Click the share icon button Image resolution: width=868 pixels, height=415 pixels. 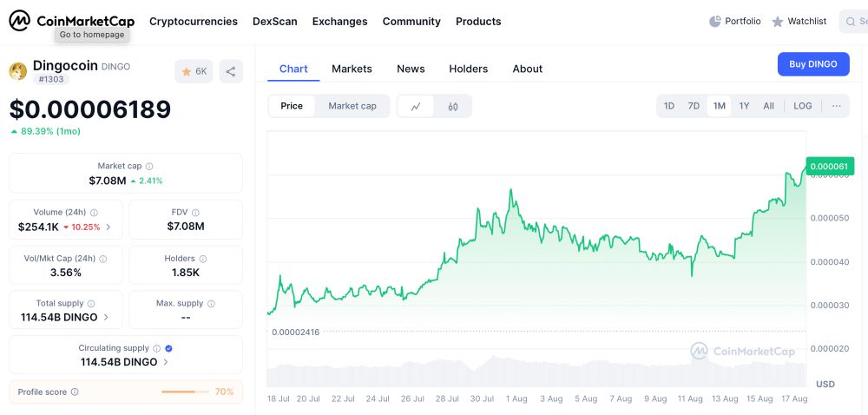(x=231, y=71)
